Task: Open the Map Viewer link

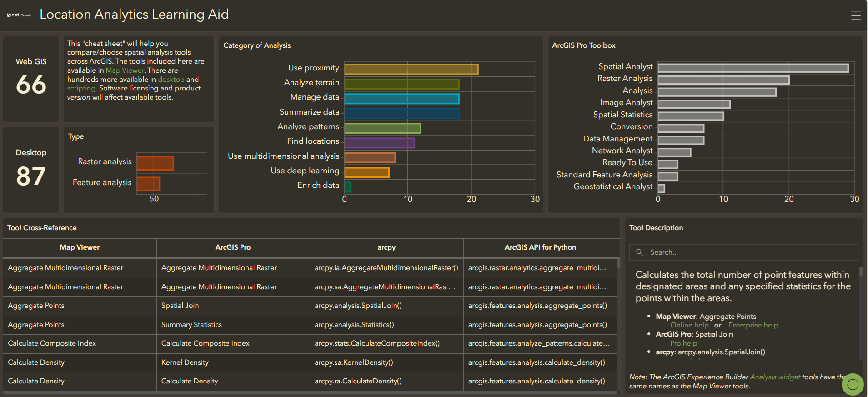Action: (125, 70)
